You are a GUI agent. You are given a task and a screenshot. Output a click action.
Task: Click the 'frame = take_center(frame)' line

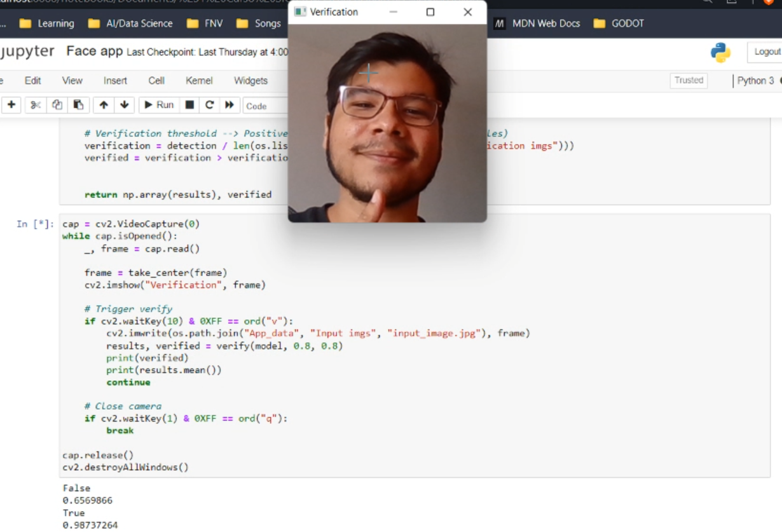(156, 273)
